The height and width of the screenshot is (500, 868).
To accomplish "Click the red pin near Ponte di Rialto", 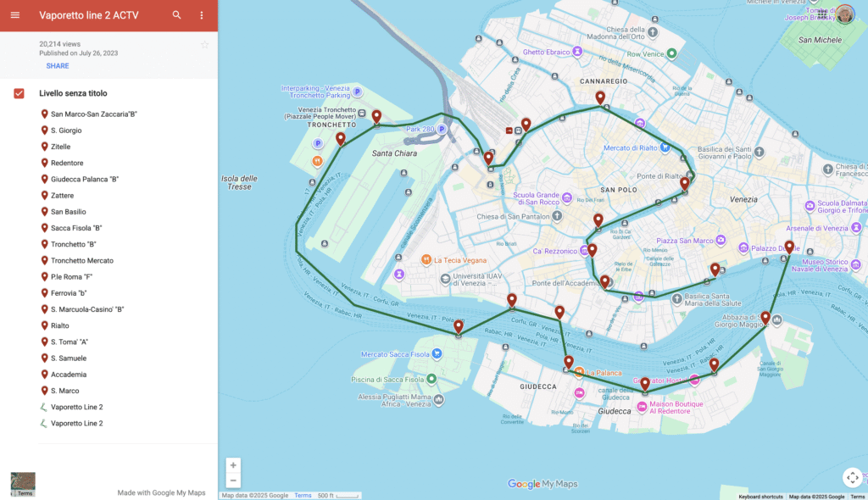I will (x=685, y=183).
